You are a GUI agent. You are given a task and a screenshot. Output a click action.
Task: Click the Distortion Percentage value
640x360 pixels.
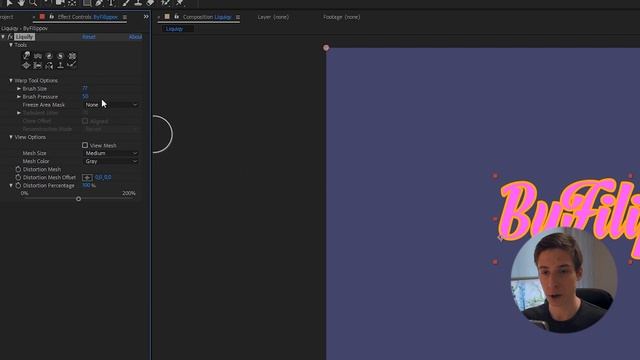click(x=86, y=185)
